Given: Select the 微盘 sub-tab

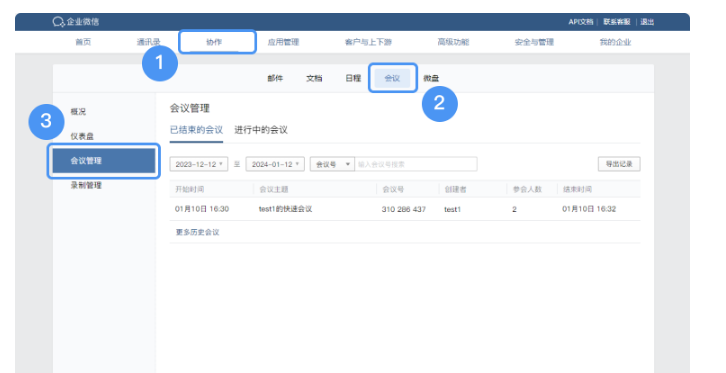Looking at the screenshot, I should point(431,78).
